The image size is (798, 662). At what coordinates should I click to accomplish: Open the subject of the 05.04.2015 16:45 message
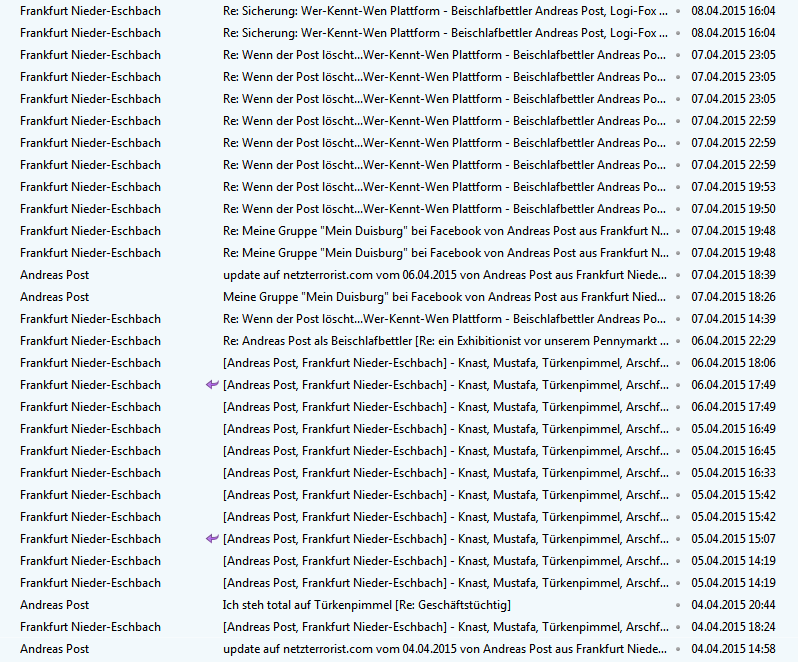click(x=446, y=451)
